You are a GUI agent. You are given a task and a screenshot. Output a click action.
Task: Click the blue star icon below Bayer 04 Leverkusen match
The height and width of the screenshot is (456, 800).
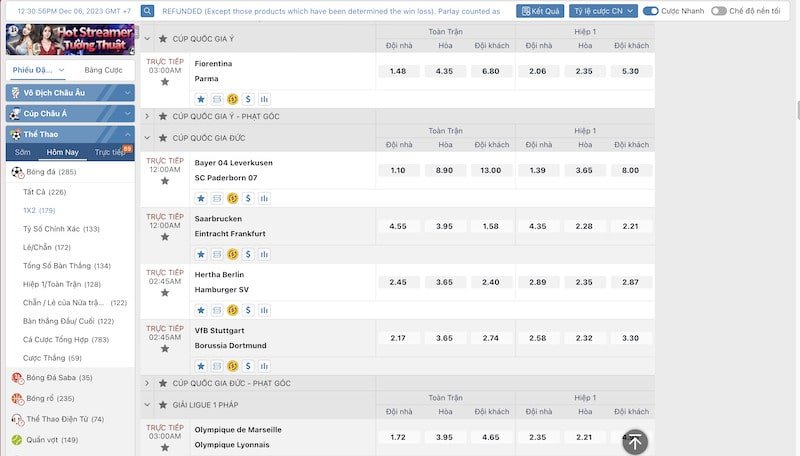(201, 198)
